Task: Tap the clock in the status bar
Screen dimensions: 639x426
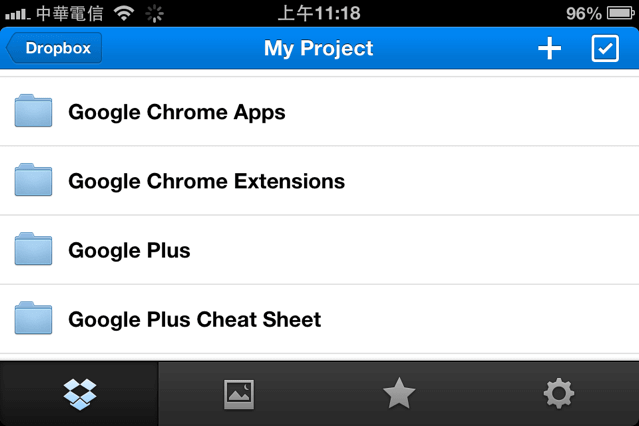Action: pyautogui.click(x=319, y=13)
